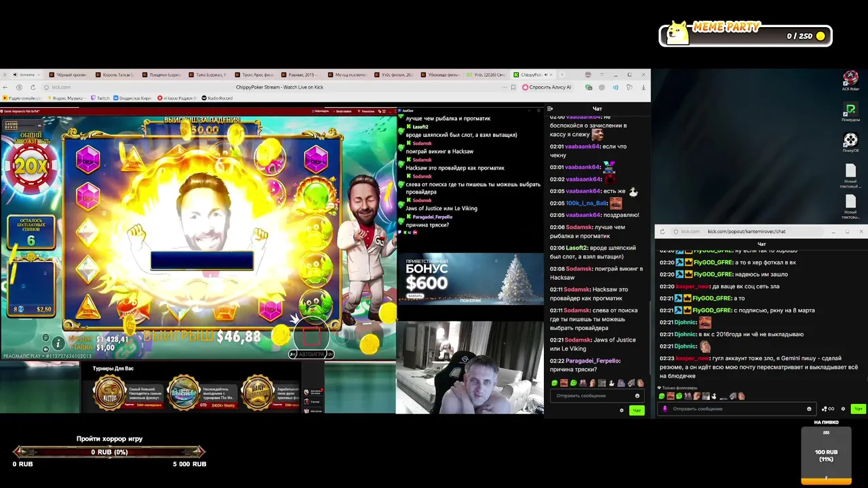The image size is (868, 488).
Task: Open a new browser tab with plus icon
Action: [x=564, y=75]
